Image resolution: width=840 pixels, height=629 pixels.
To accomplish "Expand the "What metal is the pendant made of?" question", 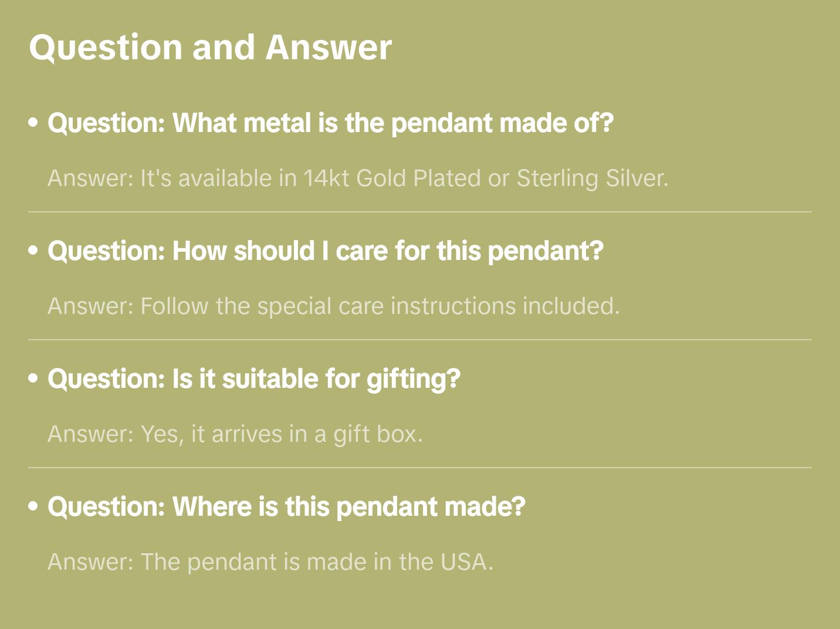I will 330,123.
